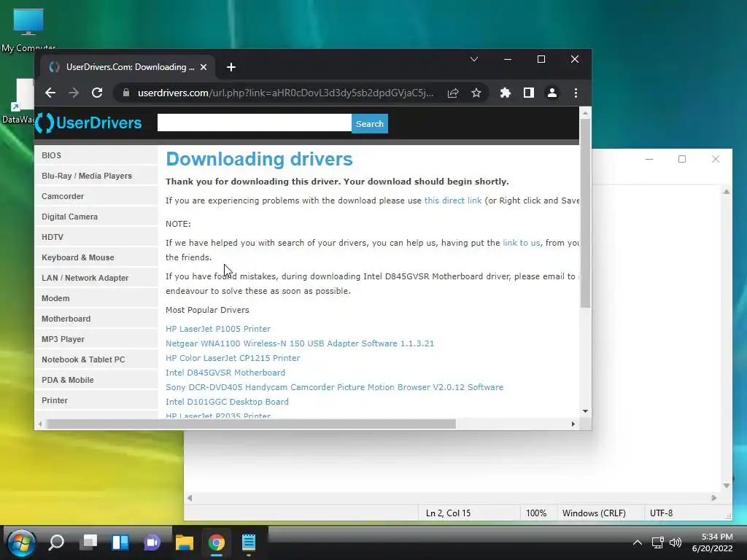The width and height of the screenshot is (747, 560).
Task: Open the Windows Start orb
Action: pos(21,542)
